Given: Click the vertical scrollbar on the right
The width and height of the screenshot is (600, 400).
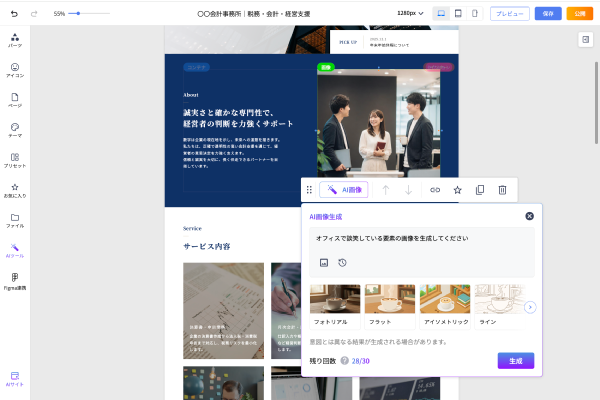Looking at the screenshot, I should point(596,103).
